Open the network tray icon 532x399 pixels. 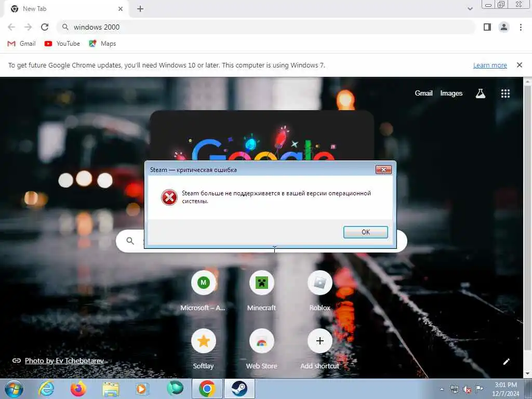click(x=454, y=390)
